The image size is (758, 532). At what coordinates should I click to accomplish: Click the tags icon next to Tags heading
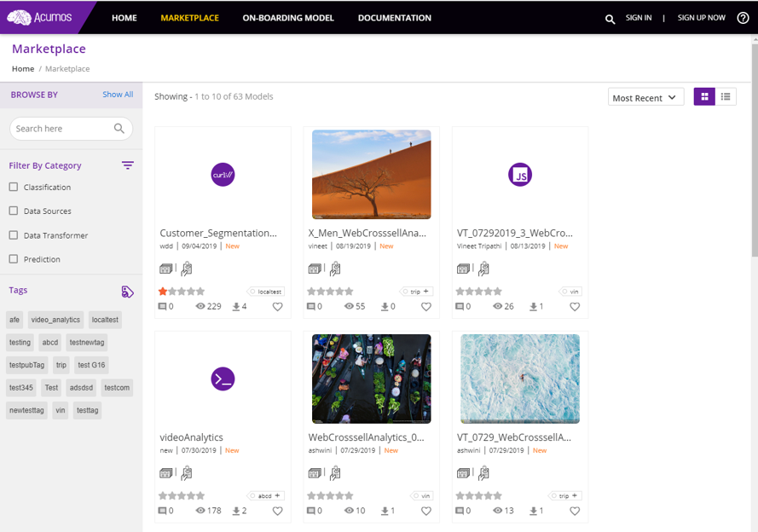pos(127,292)
